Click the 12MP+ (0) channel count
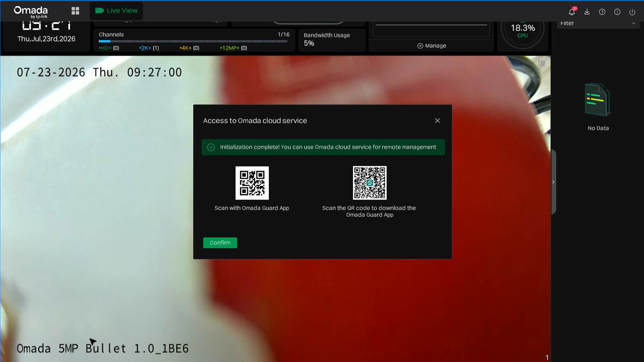The height and width of the screenshot is (362, 644). point(233,48)
